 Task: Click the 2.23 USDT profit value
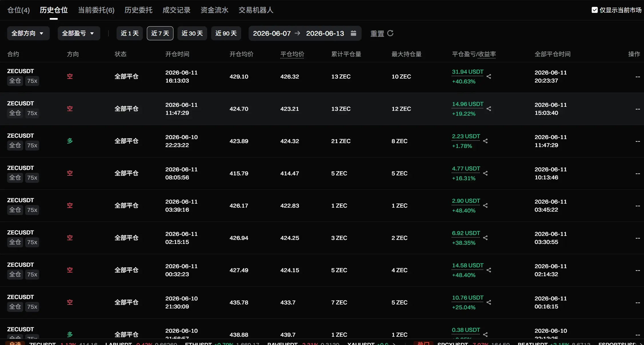(466, 136)
